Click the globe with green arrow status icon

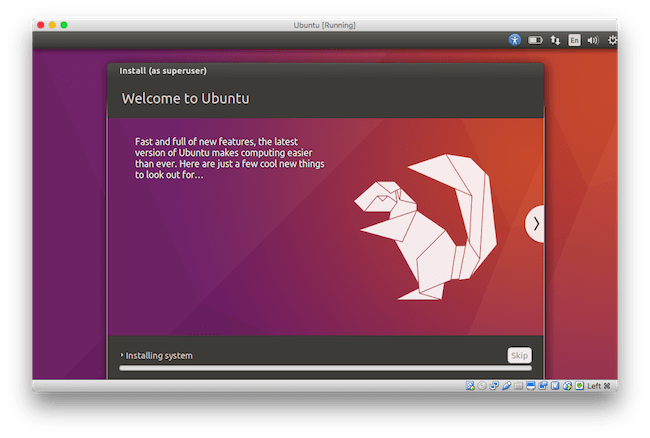click(x=567, y=386)
